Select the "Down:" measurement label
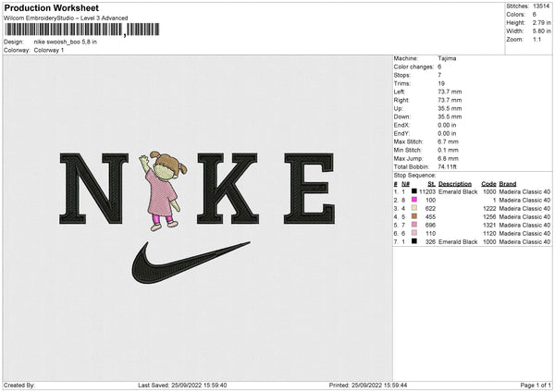This screenshot has height=392, width=555. point(401,116)
